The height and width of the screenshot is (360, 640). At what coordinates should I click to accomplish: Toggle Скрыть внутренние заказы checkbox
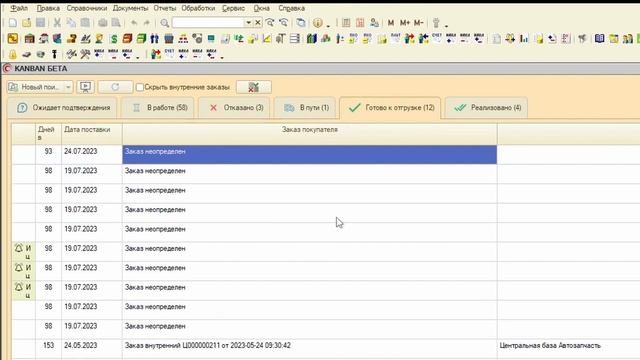(140, 87)
